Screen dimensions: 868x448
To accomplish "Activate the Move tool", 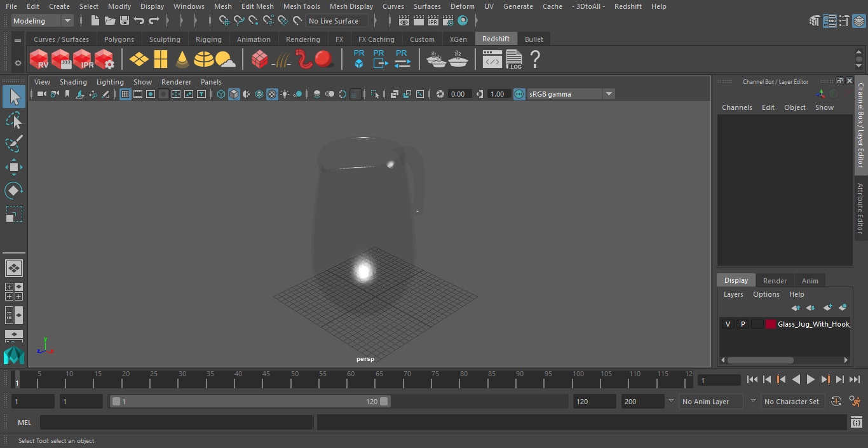I will [x=14, y=167].
